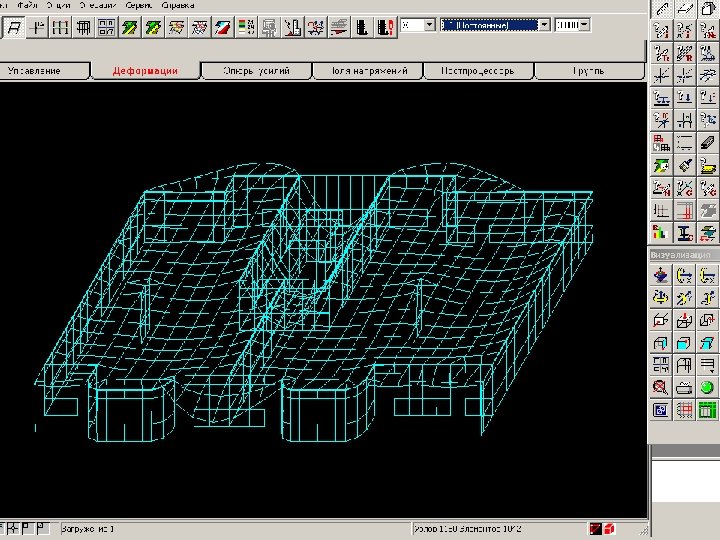Open the Постпроцессоры tab
Viewport: 720px width, 540px height.
tap(477, 71)
